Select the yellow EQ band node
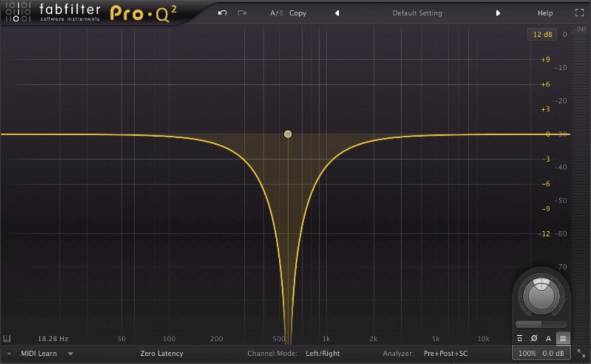This screenshot has height=364, width=591. click(x=288, y=134)
